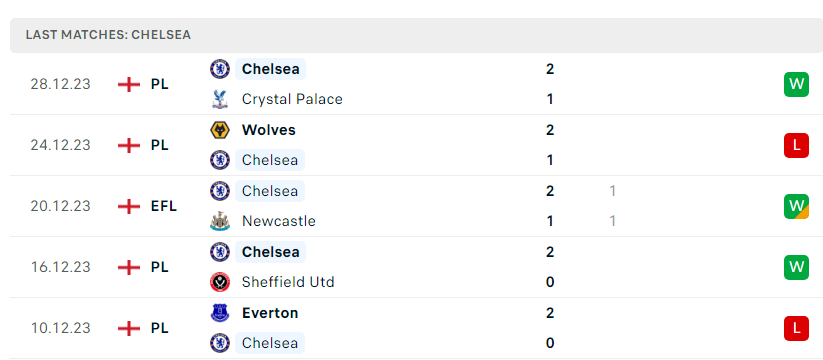The width and height of the screenshot is (823, 360).
Task: Click the Crystal Palace club crest
Action: tap(220, 99)
